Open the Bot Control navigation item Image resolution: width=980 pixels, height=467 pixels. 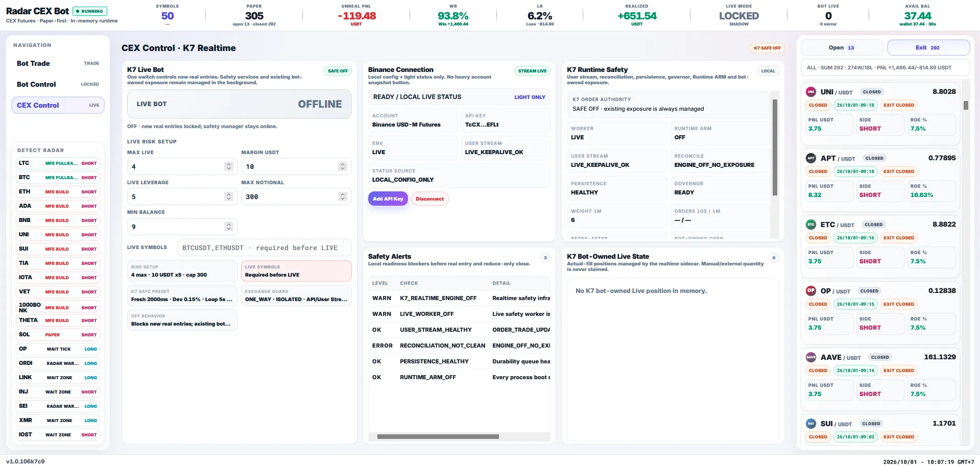[58, 84]
